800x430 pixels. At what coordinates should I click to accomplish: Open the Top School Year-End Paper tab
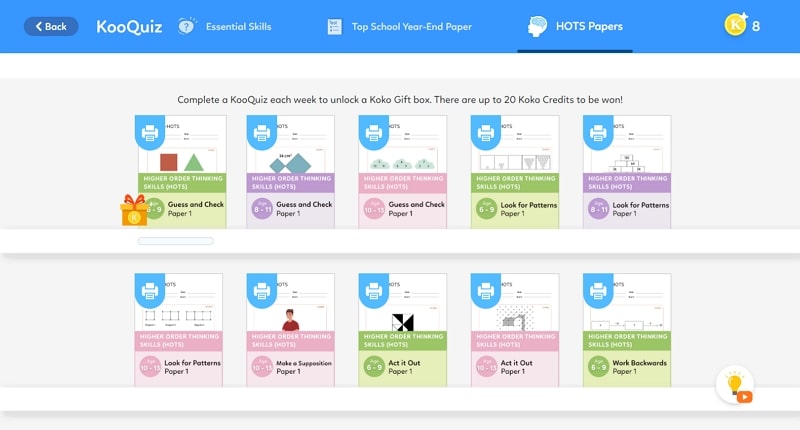click(400, 26)
